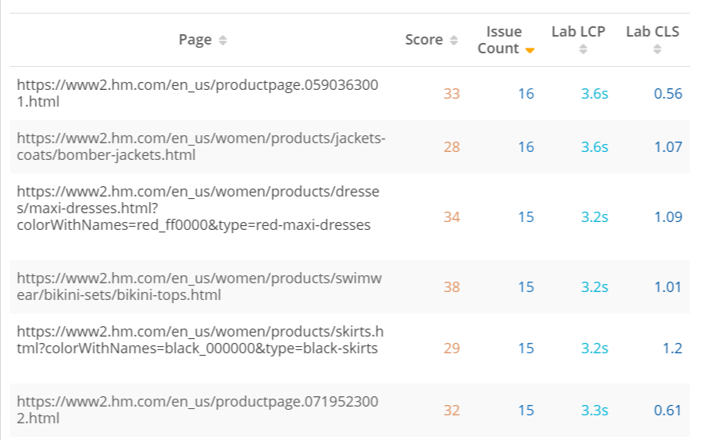This screenshot has height=440, width=708.
Task: Click score 34 in maxi-dresses row
Action: 452,217
